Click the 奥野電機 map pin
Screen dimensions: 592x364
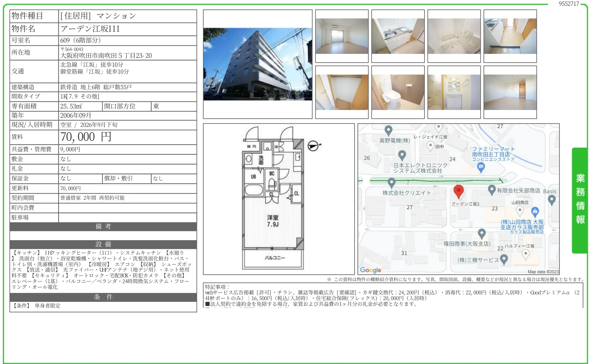point(388,130)
